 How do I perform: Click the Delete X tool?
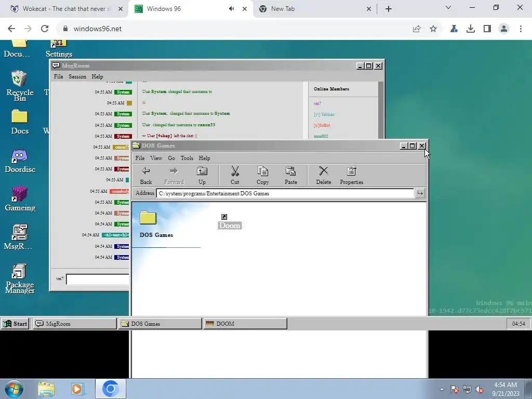tap(324, 175)
